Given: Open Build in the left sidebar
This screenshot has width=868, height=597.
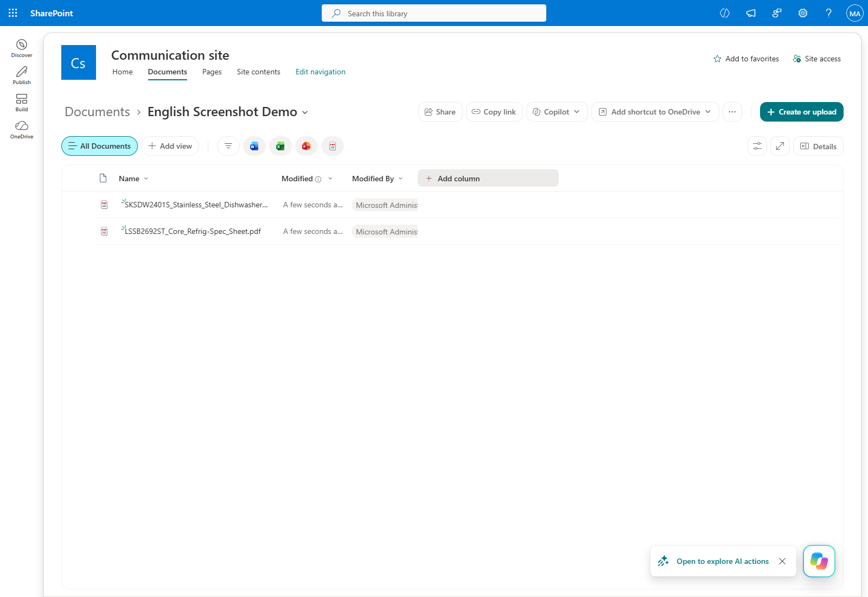Looking at the screenshot, I should [22, 103].
